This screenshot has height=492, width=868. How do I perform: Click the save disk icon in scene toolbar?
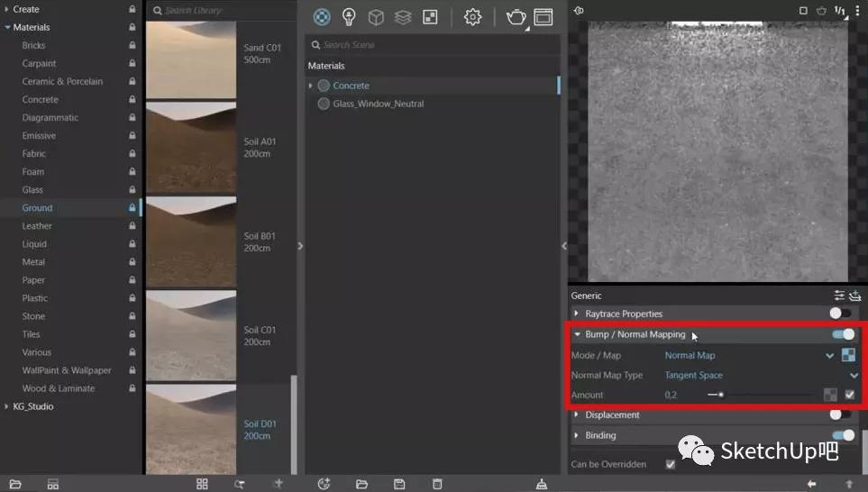tap(399, 484)
